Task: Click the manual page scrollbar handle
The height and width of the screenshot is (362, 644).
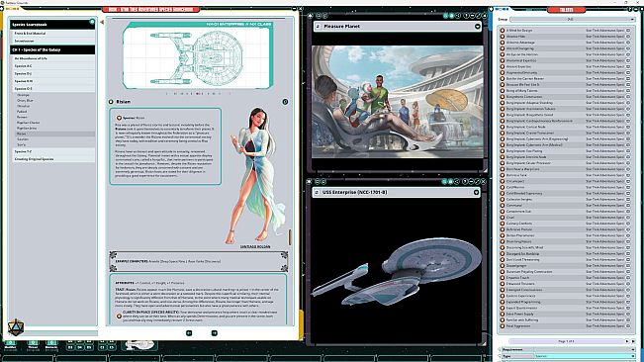Action: 290,236
